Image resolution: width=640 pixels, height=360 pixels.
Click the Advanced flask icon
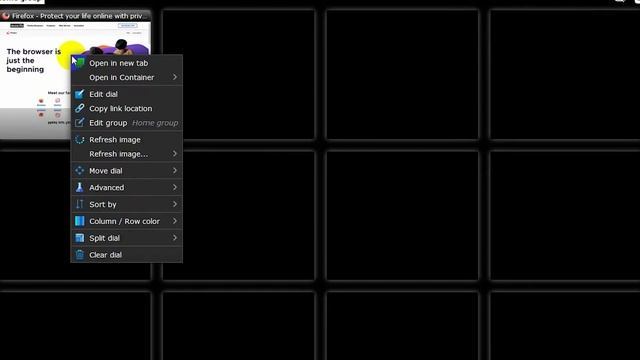point(80,187)
